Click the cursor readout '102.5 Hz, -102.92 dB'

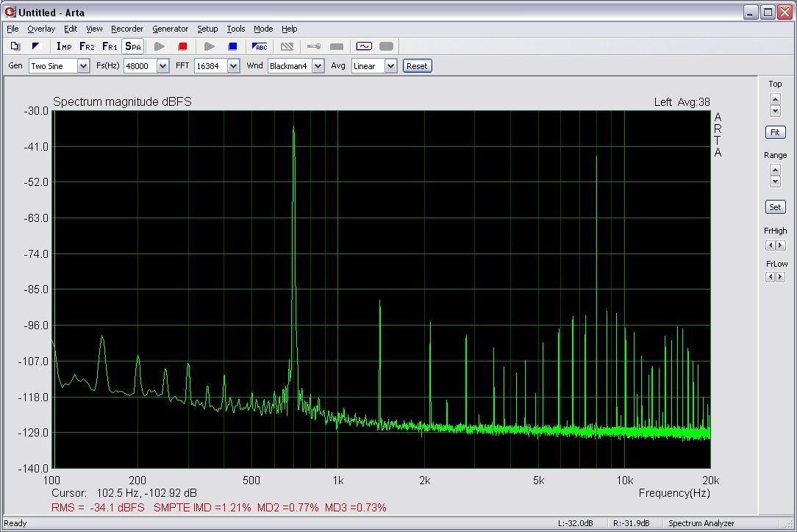point(146,493)
